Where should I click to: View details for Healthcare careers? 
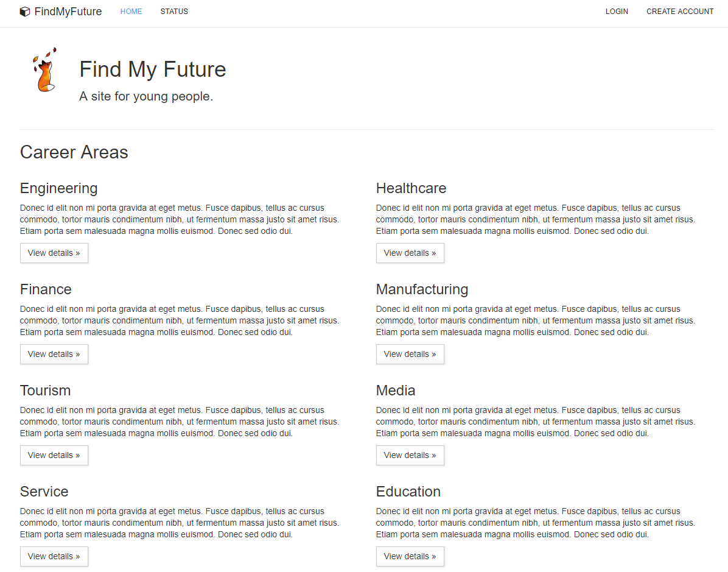coord(410,253)
